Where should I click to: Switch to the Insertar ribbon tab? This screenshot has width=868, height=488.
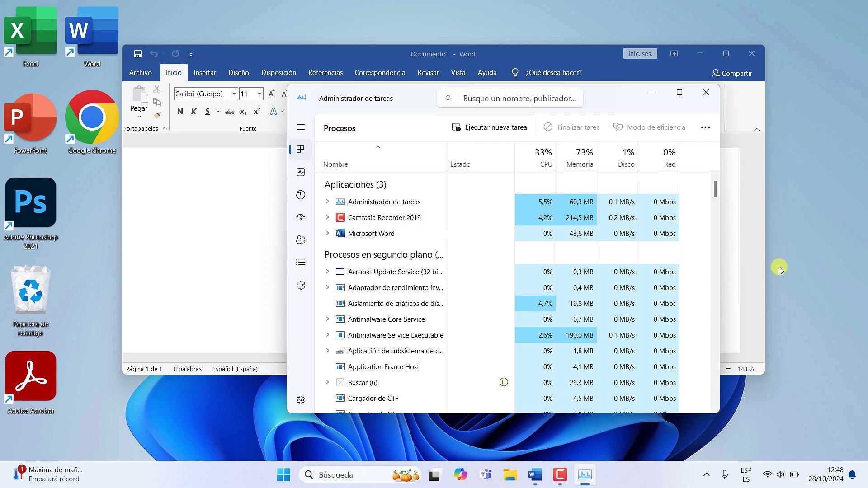[x=205, y=73]
